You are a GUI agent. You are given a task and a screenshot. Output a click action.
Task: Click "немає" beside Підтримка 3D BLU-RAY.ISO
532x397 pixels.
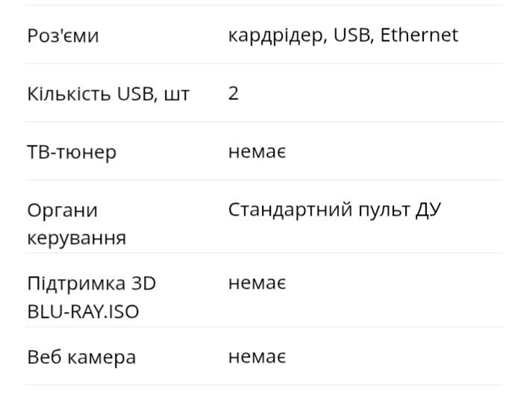click(257, 284)
